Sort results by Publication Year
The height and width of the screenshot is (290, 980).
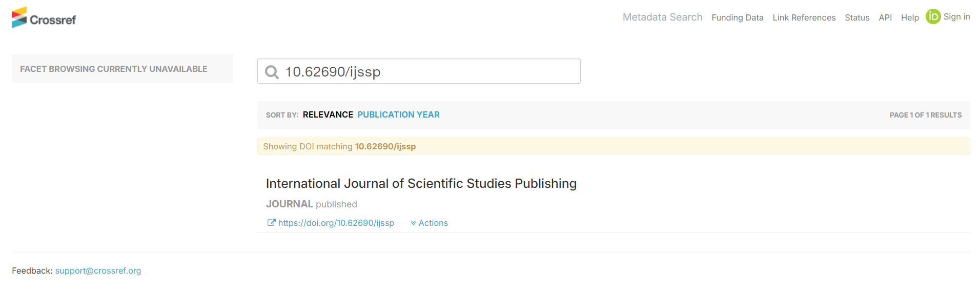(398, 115)
